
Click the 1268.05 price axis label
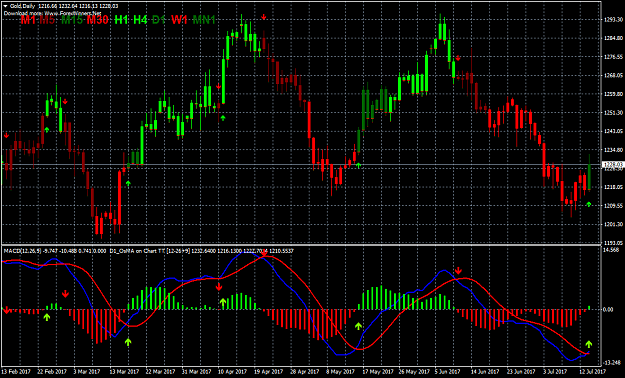click(614, 75)
